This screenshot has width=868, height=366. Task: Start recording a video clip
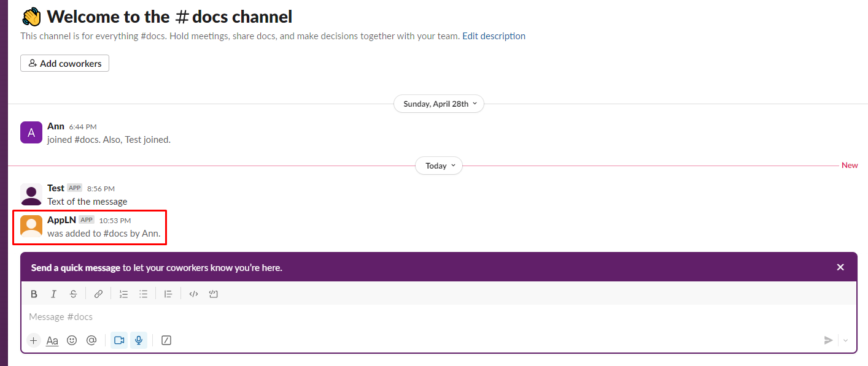click(118, 340)
